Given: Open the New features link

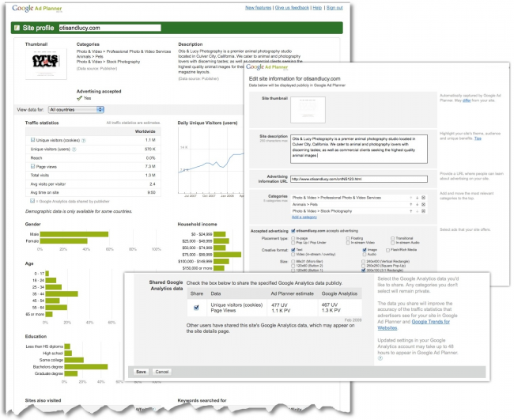Looking at the screenshot, I should (259, 8).
